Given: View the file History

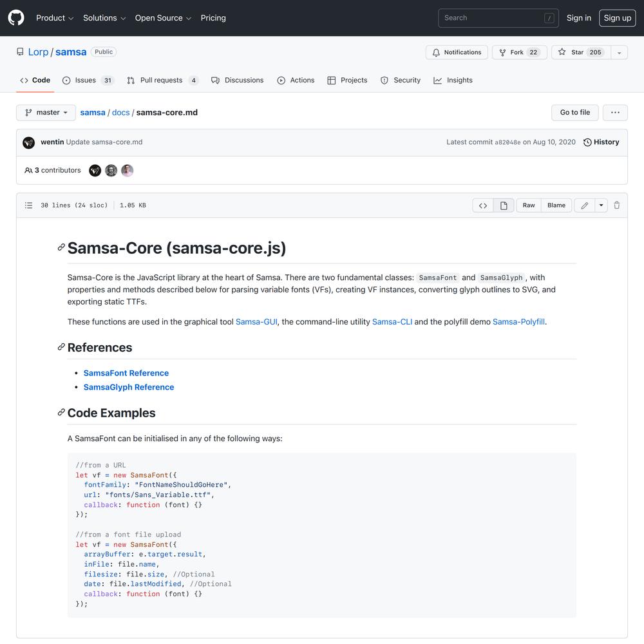Looking at the screenshot, I should pos(601,142).
